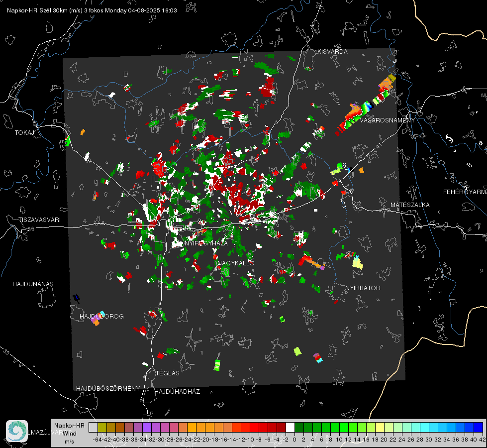Click the MÁTÉSZALKA town label
Screen dimensions: 487x448
click(410, 205)
